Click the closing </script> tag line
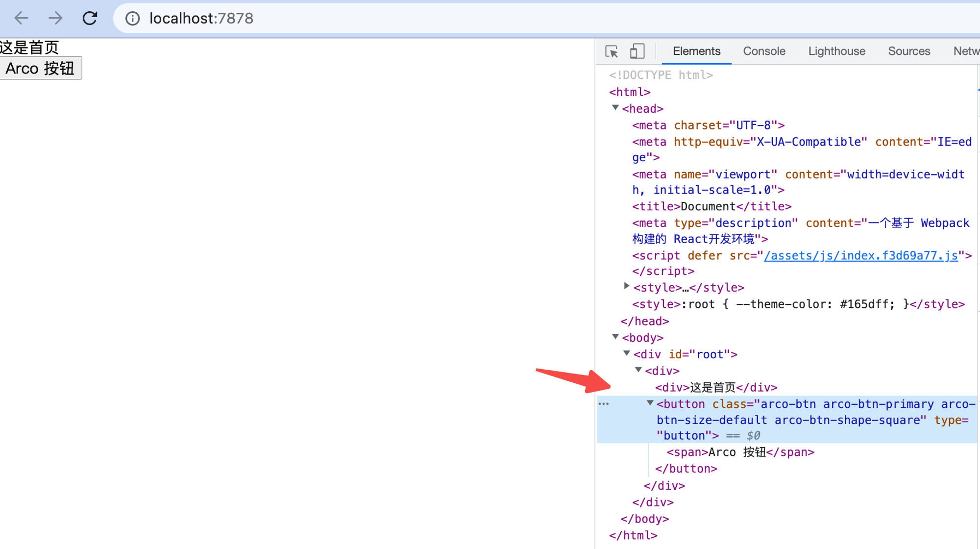 tap(663, 271)
